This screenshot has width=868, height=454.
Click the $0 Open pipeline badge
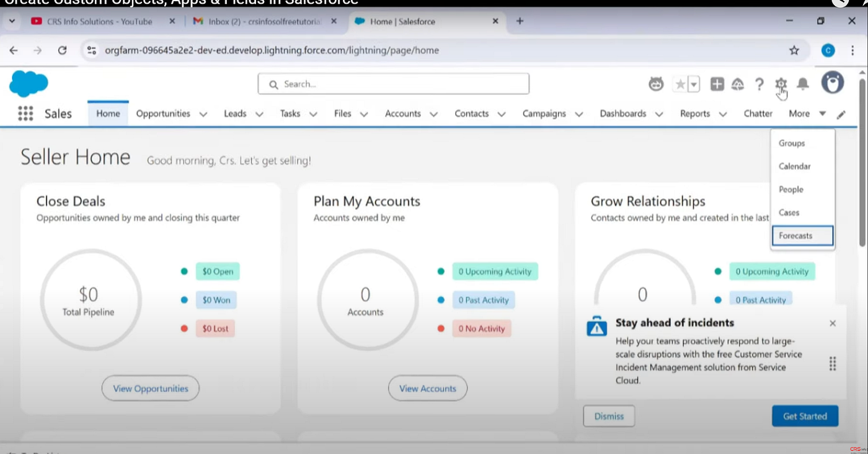point(218,271)
